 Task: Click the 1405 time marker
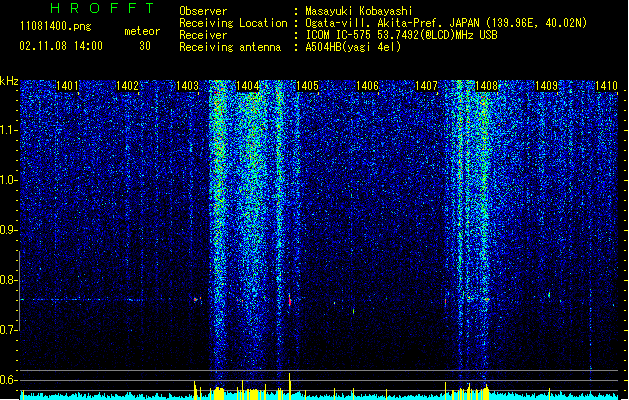click(307, 86)
